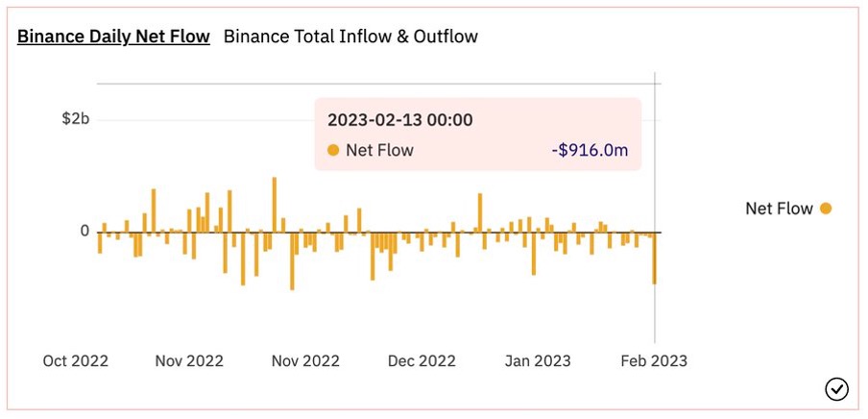868x419 pixels.
Task: Click the first Nov 2022 axis label
Action: [x=189, y=361]
